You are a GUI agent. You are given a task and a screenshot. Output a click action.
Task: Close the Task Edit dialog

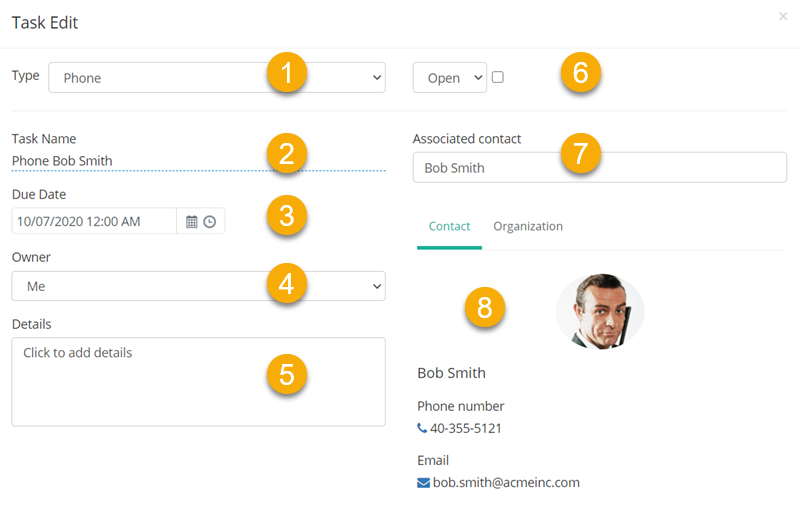[783, 16]
